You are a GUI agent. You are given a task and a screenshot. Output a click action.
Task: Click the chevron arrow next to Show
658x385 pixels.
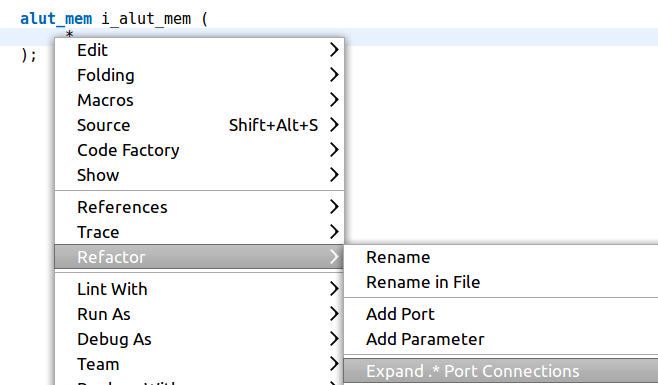(334, 175)
